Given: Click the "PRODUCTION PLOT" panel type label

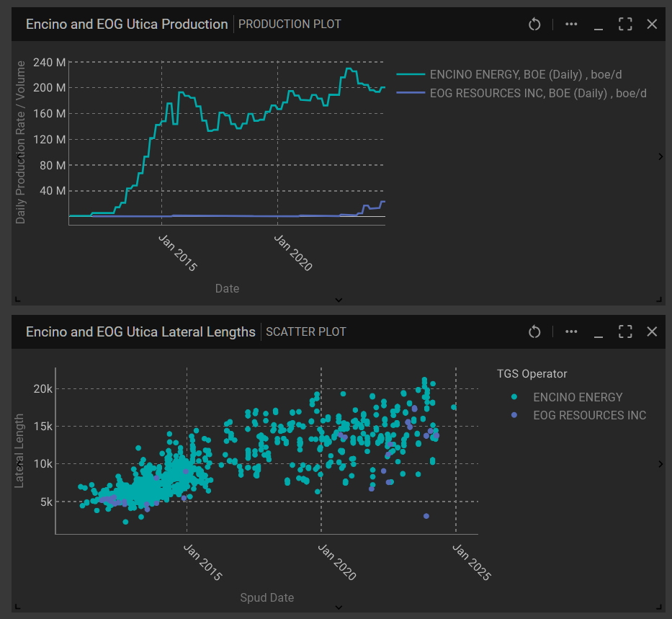Looking at the screenshot, I should click(290, 24).
